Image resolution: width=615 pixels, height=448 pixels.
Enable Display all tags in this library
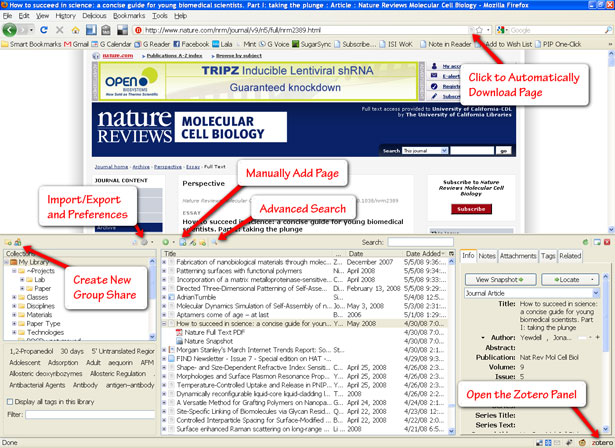point(10,402)
